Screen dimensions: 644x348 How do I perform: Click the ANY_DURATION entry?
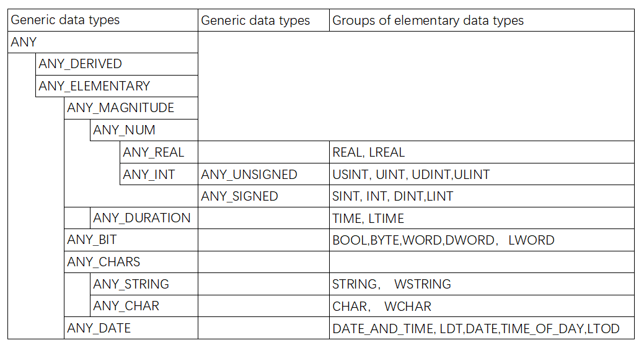[141, 218]
